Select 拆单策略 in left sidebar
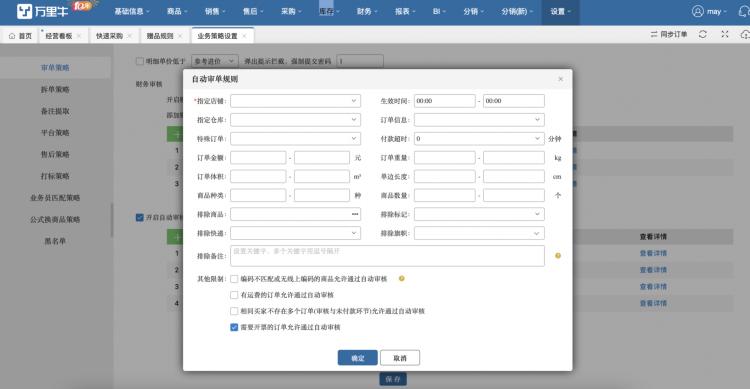The height and width of the screenshot is (389, 750). tap(55, 89)
